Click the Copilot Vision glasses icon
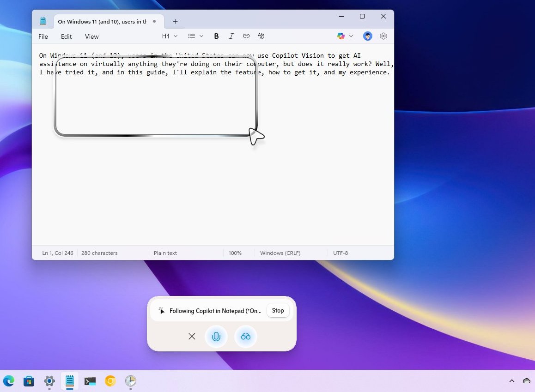This screenshot has width=535, height=392. [x=245, y=337]
